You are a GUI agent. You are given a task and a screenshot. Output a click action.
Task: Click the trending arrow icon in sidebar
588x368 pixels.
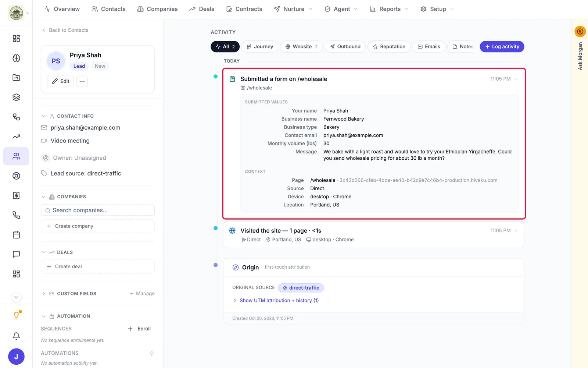coord(16,137)
